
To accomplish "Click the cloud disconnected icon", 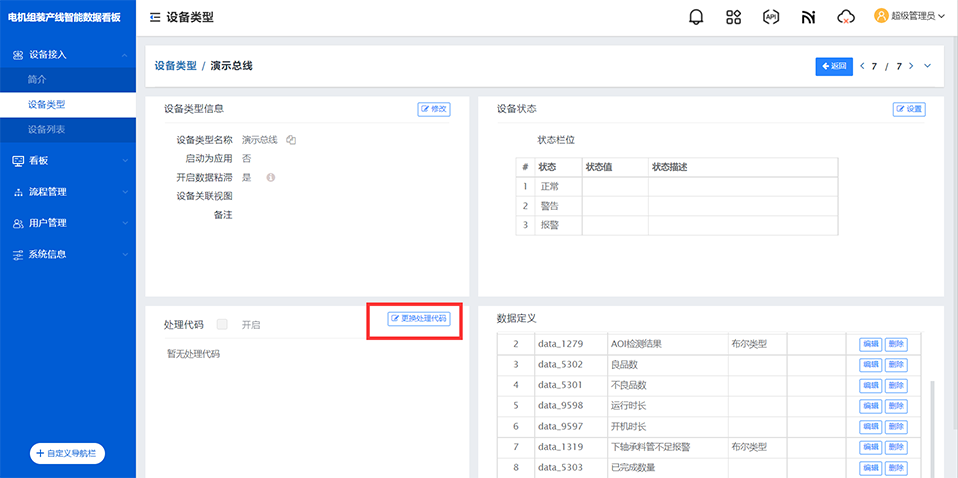I will click(846, 17).
